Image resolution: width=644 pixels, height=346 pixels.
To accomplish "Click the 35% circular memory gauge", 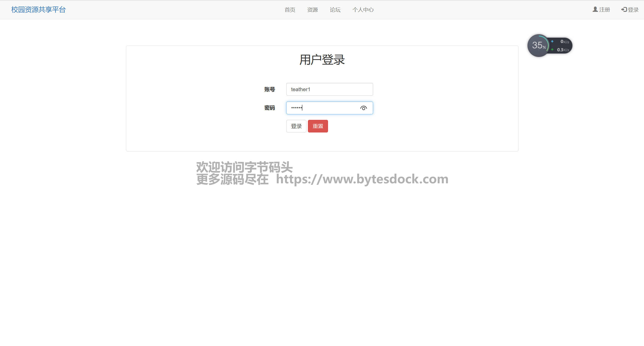I will coord(538,46).
